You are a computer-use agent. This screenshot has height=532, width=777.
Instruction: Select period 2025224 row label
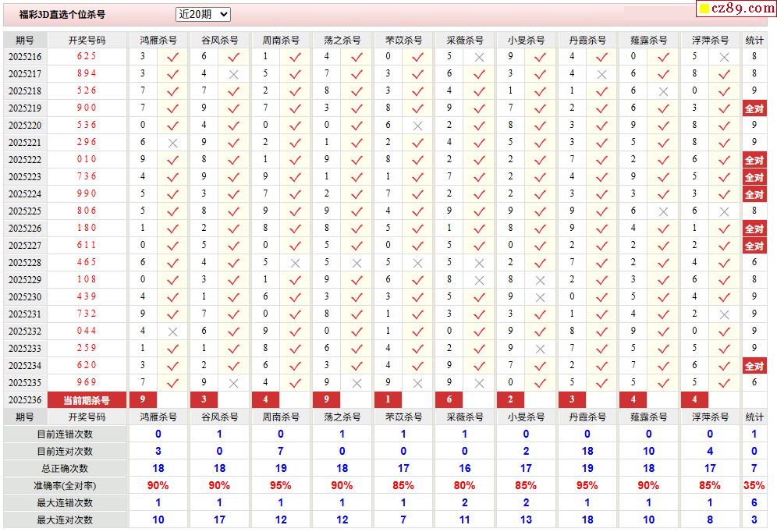click(25, 193)
